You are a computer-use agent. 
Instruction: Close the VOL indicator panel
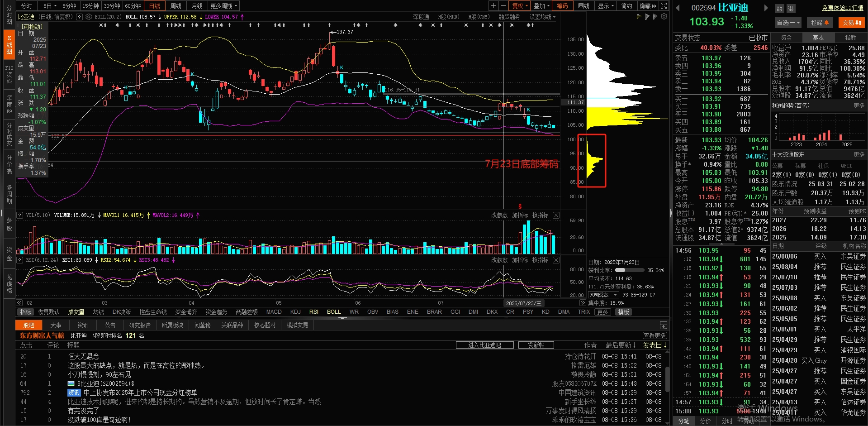[x=556, y=215]
